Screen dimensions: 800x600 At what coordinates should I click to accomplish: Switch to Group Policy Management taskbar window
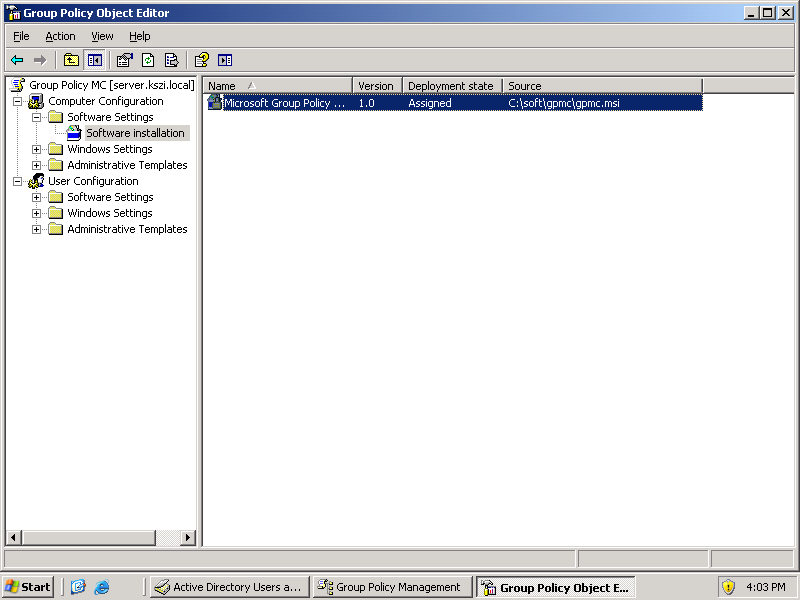coord(393,587)
